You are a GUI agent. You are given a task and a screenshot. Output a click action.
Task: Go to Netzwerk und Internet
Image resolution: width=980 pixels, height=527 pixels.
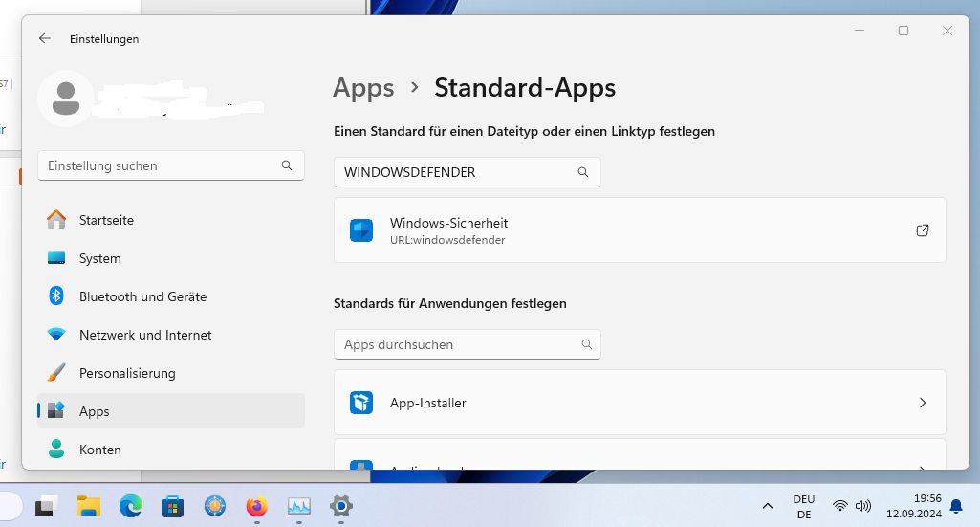[170, 335]
